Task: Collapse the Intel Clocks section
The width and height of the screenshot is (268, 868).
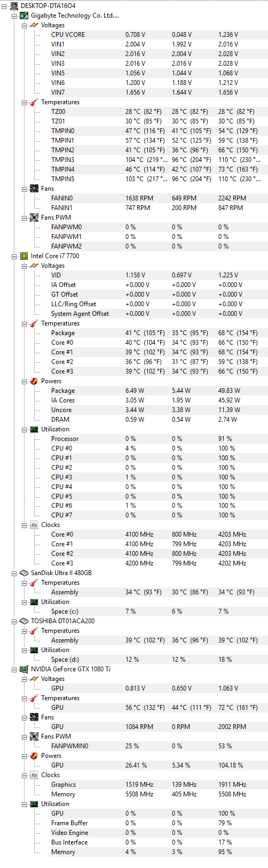Action: 24,525
